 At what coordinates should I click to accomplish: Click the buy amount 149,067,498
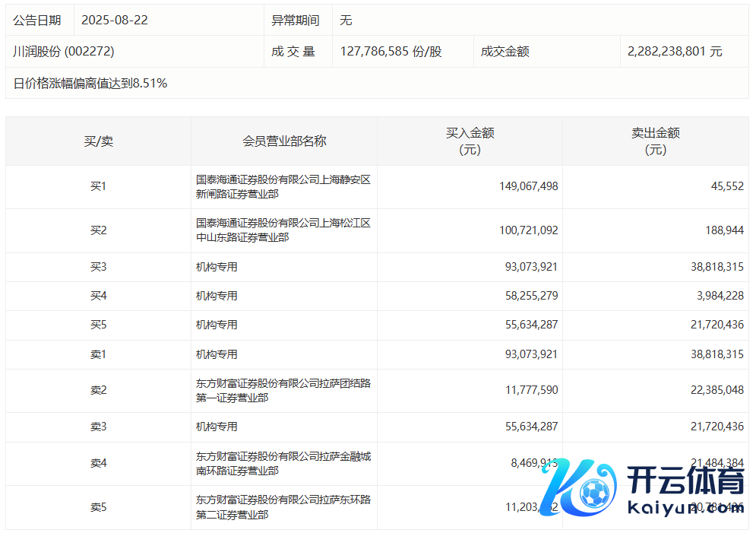coord(529,186)
